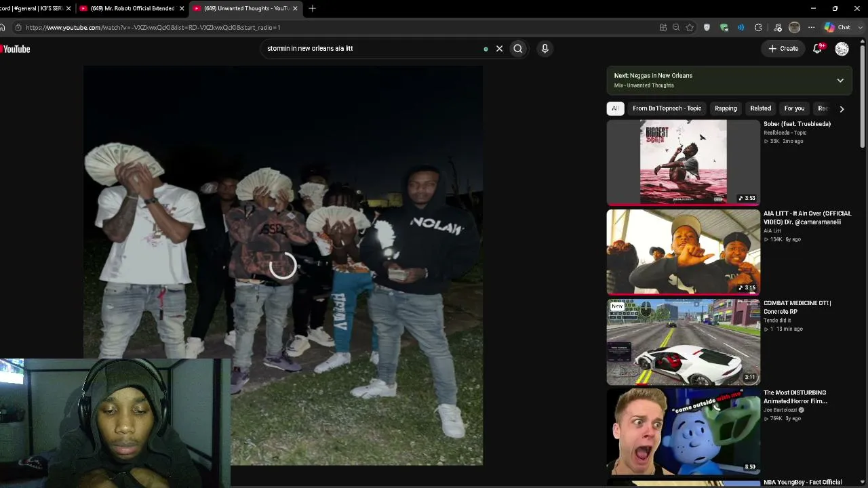868x488 pixels.
Task: Click the AIA Litt channel name
Action: pyautogui.click(x=772, y=231)
